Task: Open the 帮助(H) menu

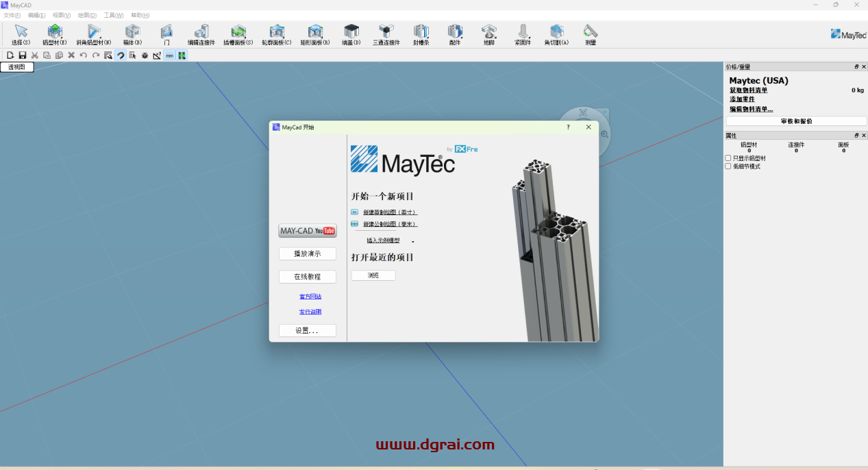Action: 140,15
